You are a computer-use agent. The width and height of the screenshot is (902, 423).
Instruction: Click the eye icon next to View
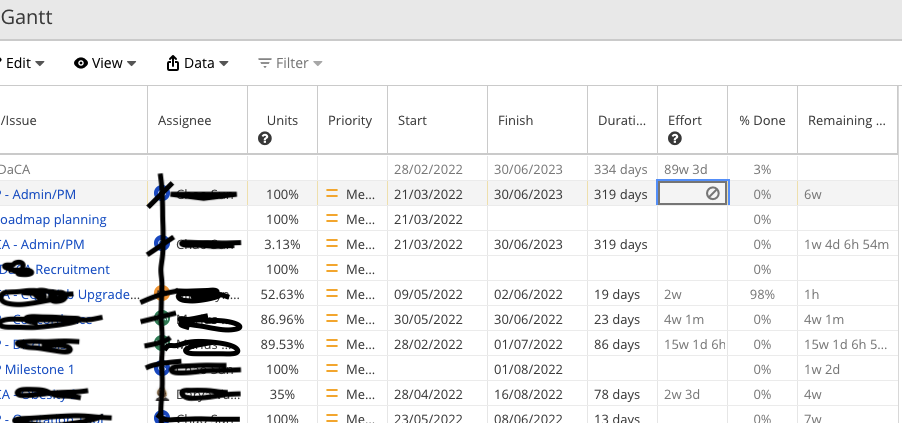point(81,63)
